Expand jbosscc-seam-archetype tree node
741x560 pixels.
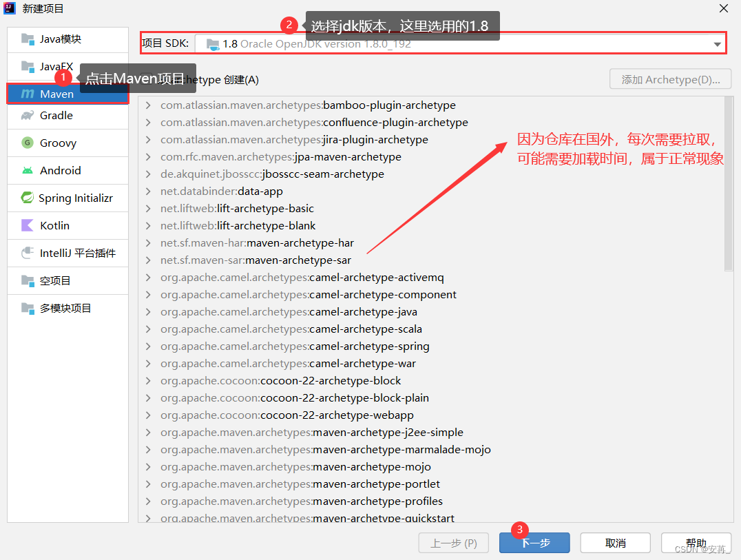(148, 174)
